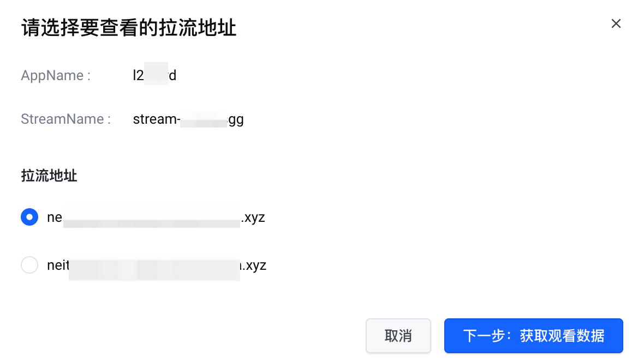Click the StreamName field label
Image resolution: width=644 pixels, height=363 pixels.
pos(65,119)
